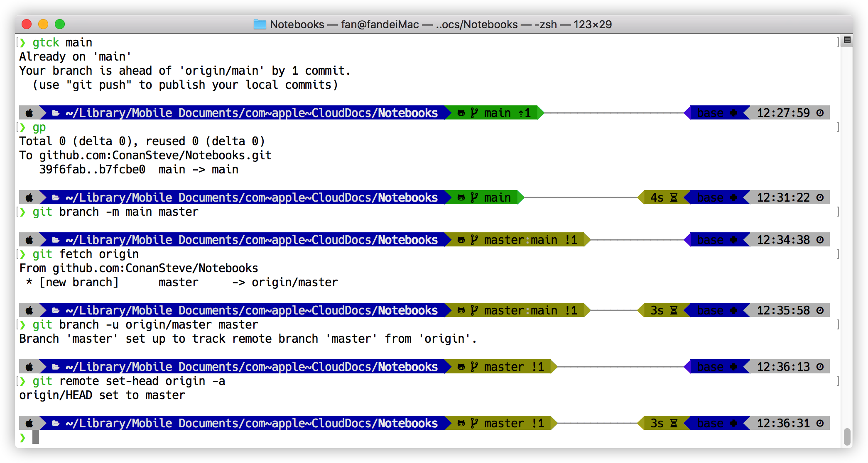The width and height of the screenshot is (868, 463).
Task: Click the Apple logo in the 12:36:13 prompt
Action: (29, 367)
